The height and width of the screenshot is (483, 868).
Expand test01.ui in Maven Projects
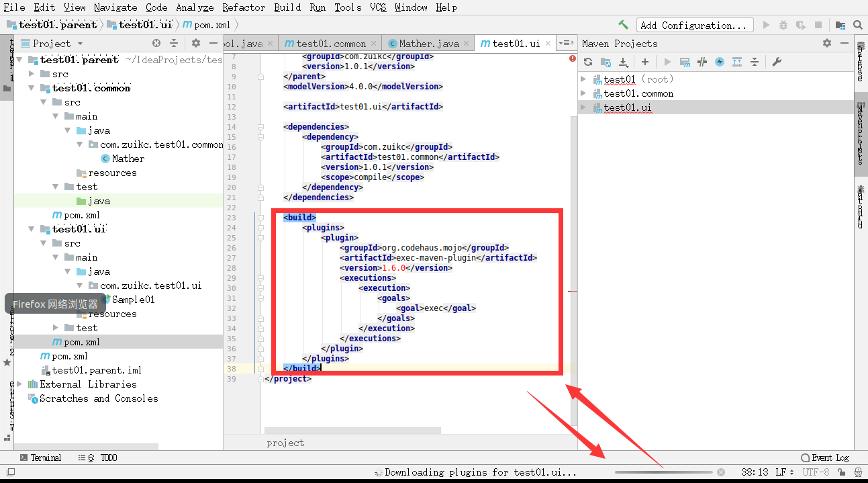click(583, 107)
